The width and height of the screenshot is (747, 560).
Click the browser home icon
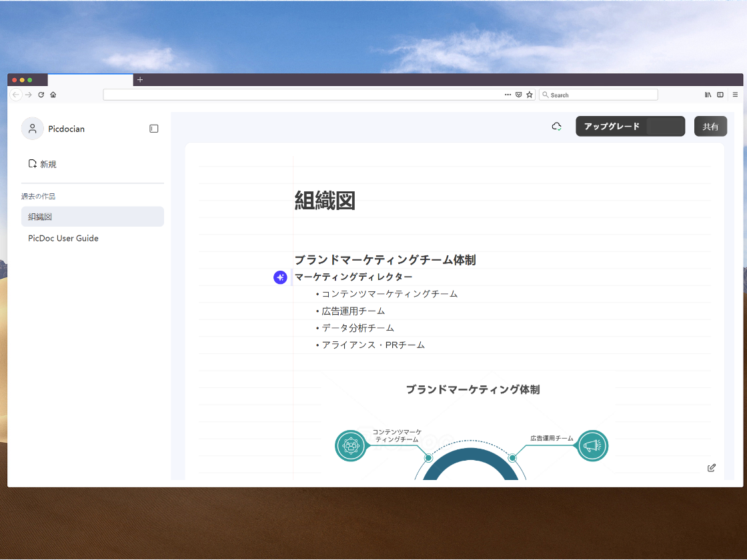53,94
